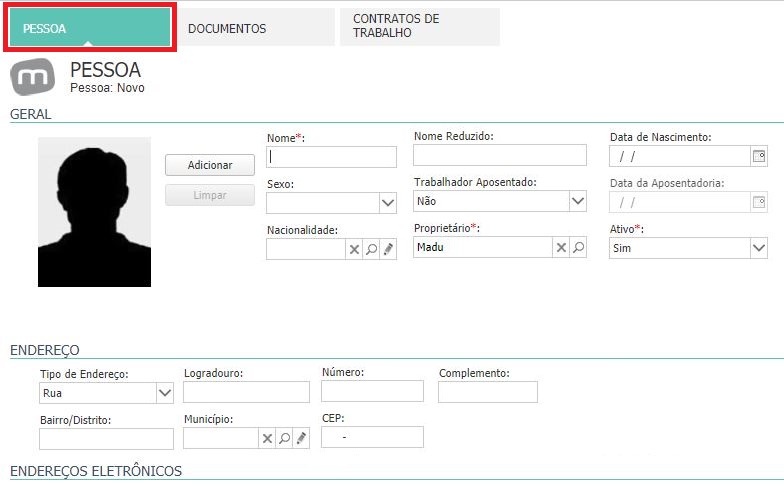Click the CEP input field
Screen dimensions: 784x486
372,437
